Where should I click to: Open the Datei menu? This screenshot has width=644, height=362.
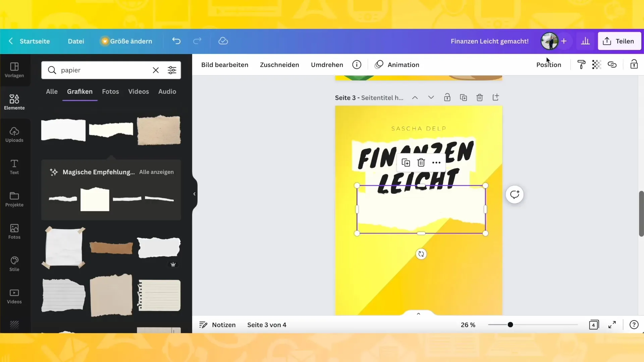(75, 41)
